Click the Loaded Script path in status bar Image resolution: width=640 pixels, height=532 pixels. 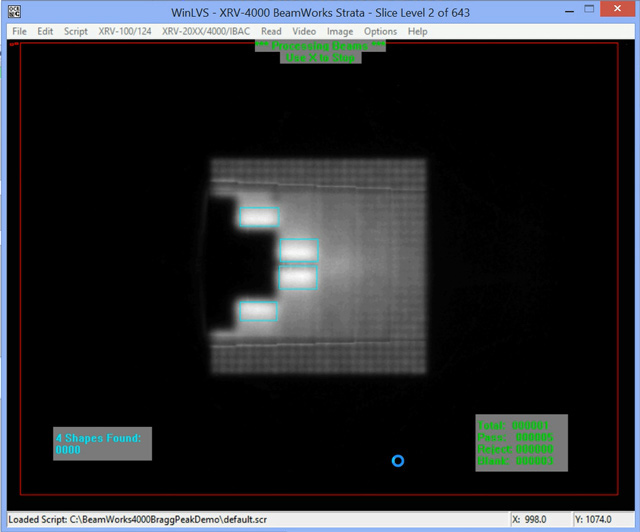coord(166,520)
